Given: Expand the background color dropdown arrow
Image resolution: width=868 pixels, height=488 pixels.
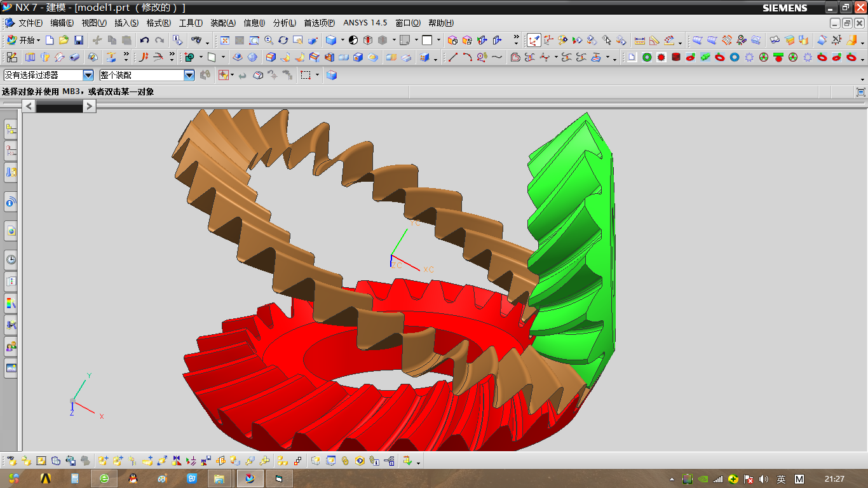Looking at the screenshot, I should (438, 40).
